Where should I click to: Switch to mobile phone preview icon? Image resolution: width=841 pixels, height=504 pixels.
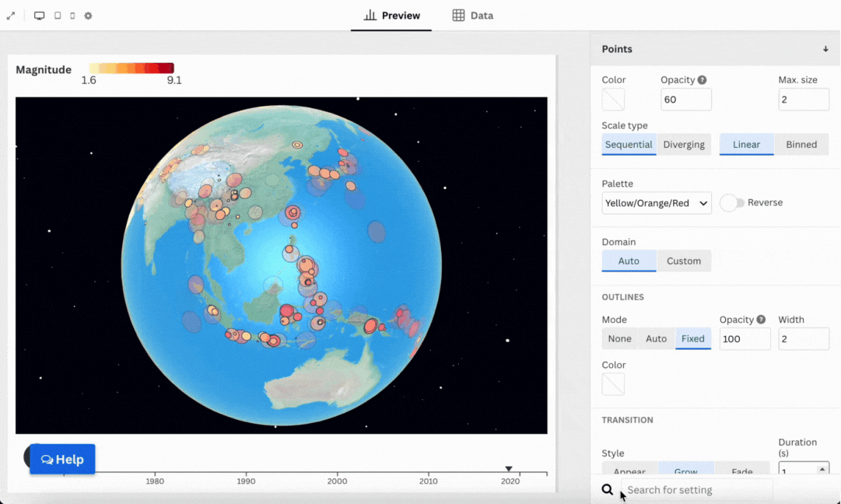click(72, 16)
